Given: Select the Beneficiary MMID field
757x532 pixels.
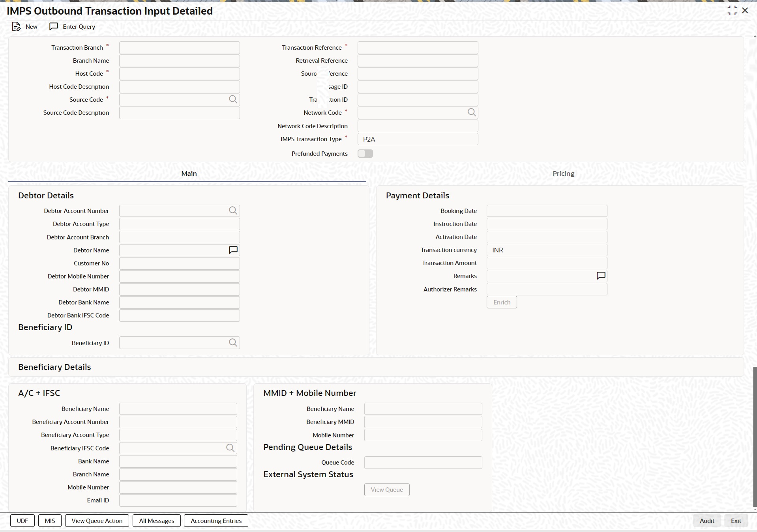Looking at the screenshot, I should [x=423, y=422].
